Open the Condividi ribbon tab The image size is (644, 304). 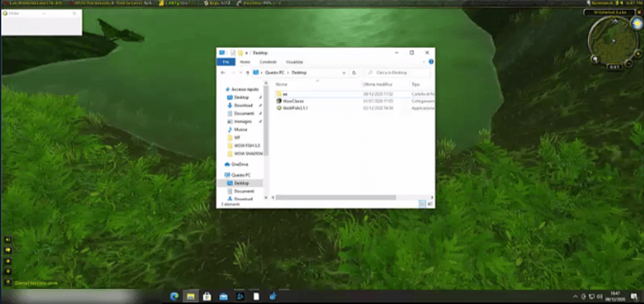268,62
